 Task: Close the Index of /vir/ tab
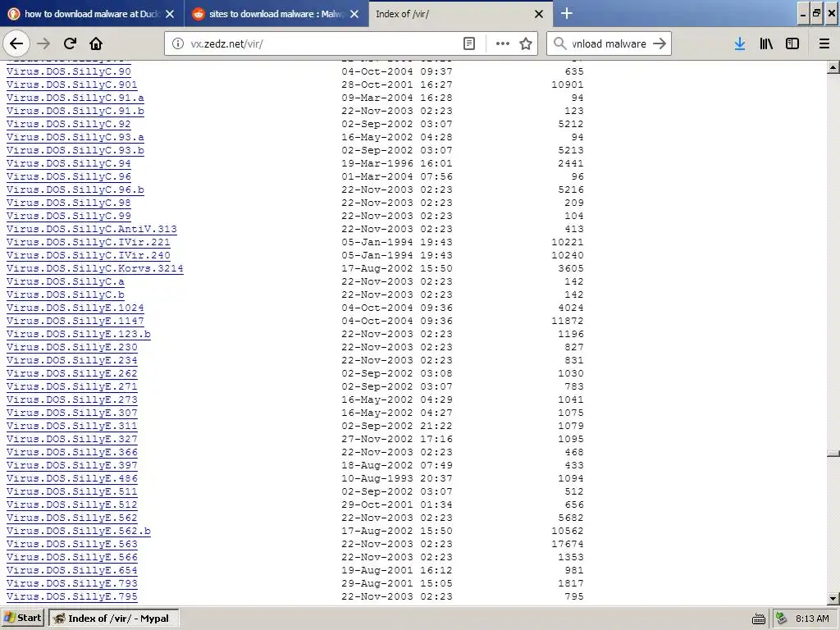coord(539,14)
